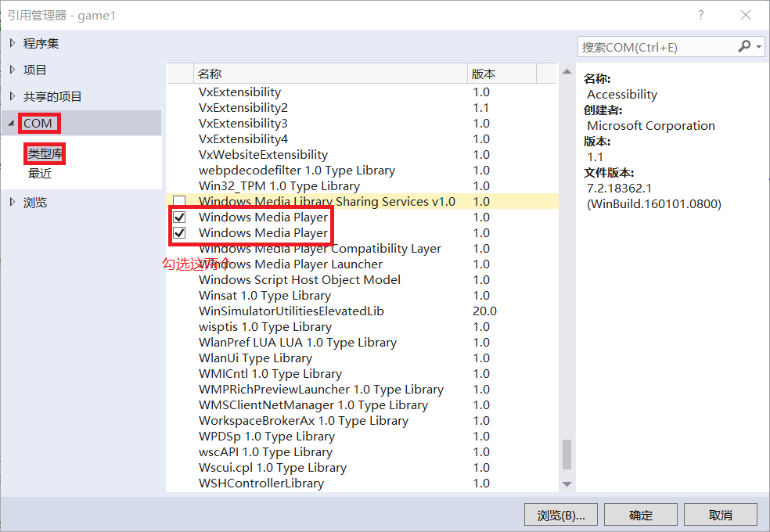Click the search magnifier icon
770x532 pixels.
click(744, 47)
